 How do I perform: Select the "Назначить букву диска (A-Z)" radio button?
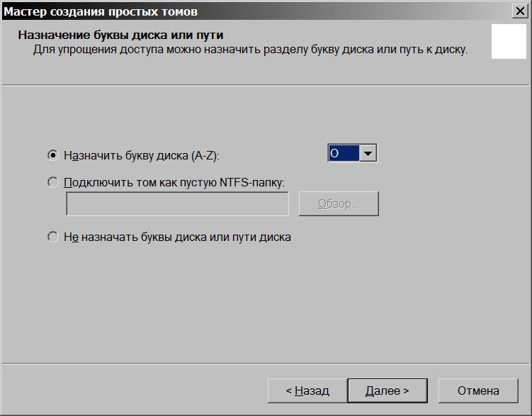(53, 155)
